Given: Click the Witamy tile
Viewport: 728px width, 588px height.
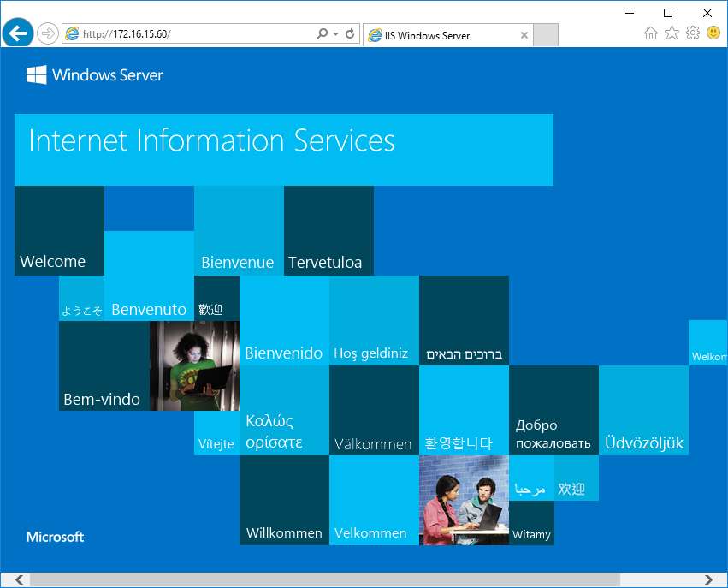Looking at the screenshot, I should 531,523.
